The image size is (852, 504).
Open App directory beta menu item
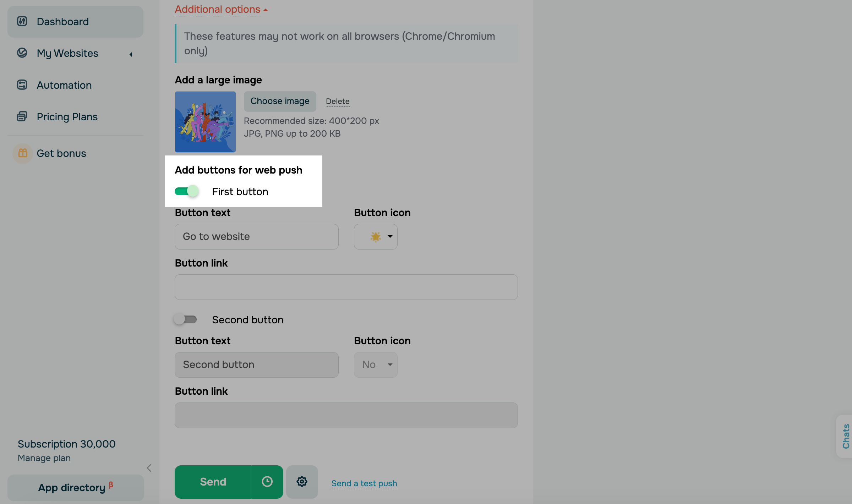pos(76,488)
